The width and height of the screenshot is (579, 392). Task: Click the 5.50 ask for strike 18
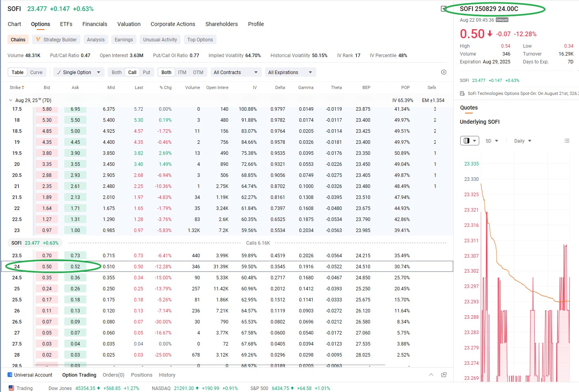point(75,120)
